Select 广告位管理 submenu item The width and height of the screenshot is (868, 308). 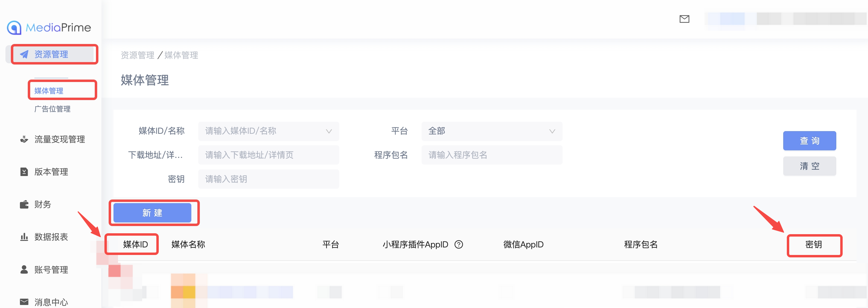[52, 109]
